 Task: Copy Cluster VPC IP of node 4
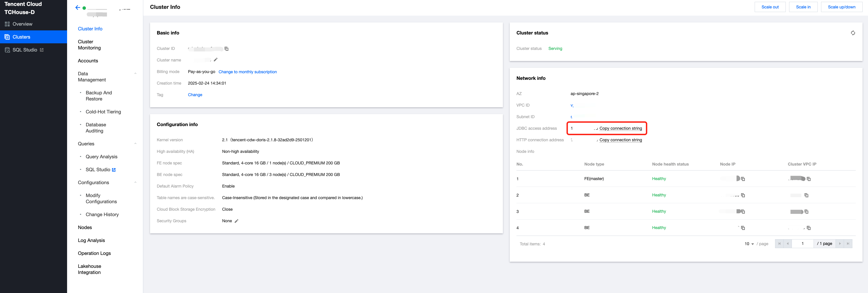808,228
